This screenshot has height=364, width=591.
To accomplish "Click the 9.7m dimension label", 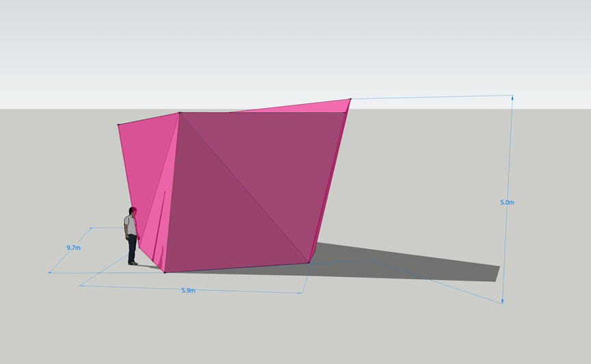I will [x=73, y=248].
